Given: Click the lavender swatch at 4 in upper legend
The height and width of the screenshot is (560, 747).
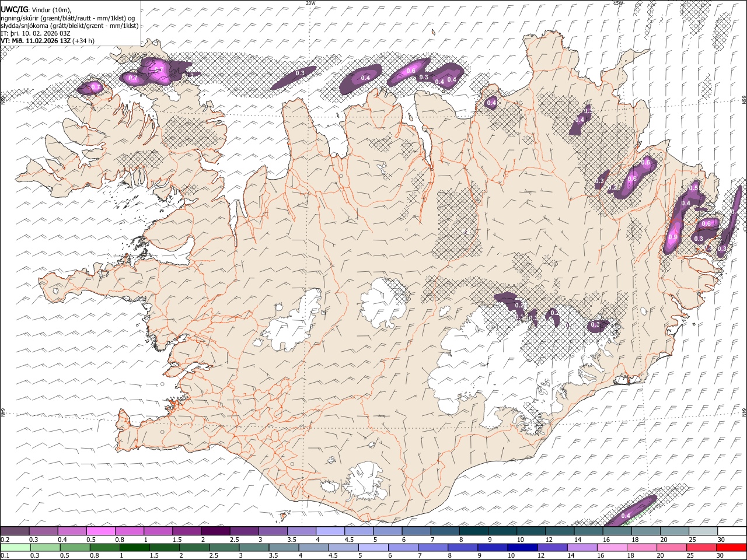Looking at the screenshot, I should [x=330, y=531].
